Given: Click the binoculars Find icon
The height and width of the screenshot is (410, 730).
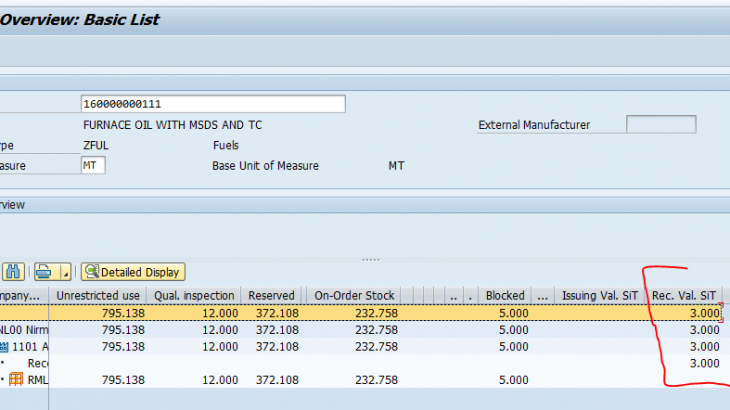Looking at the screenshot, I should 13,272.
